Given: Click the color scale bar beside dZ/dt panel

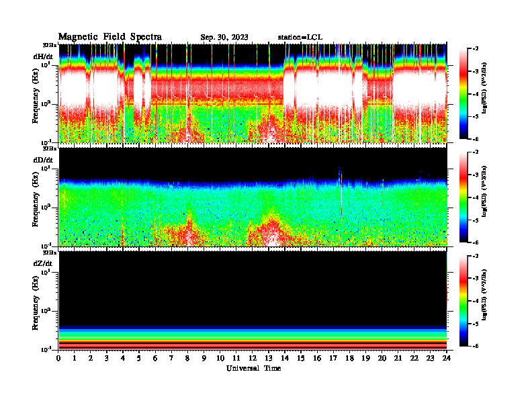Looking at the screenshot, I should (463, 301).
